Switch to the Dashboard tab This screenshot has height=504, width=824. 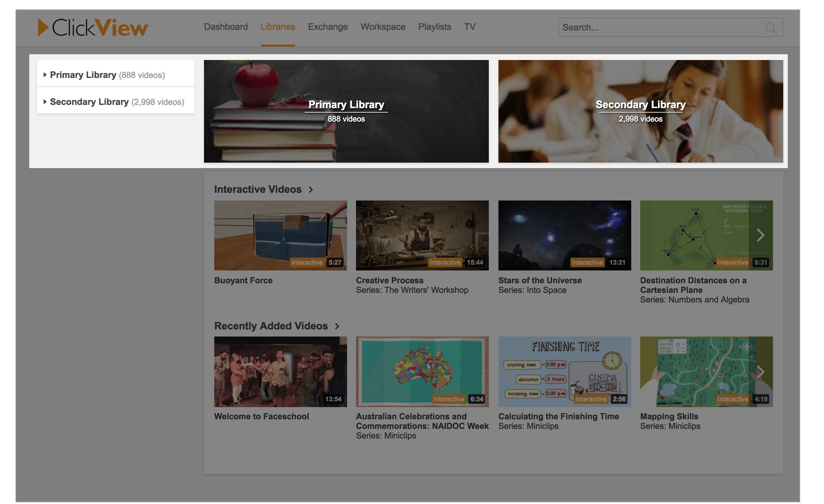[x=226, y=27]
